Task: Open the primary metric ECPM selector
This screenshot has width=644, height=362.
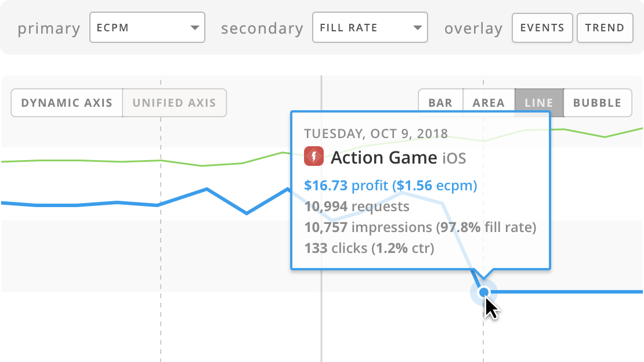Action: tap(147, 28)
